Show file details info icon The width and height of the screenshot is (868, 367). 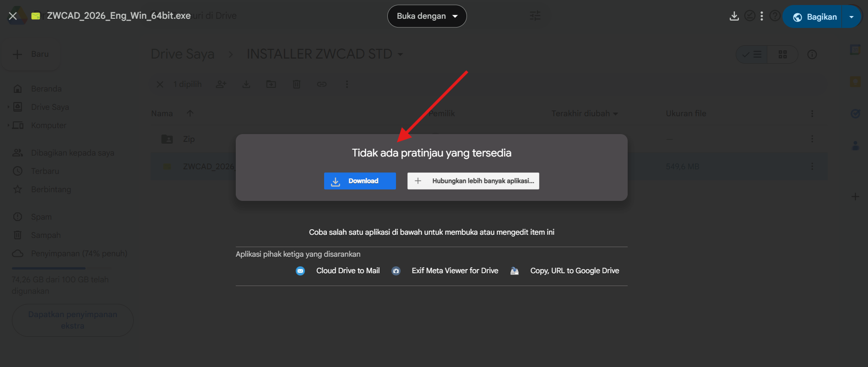[x=812, y=54]
